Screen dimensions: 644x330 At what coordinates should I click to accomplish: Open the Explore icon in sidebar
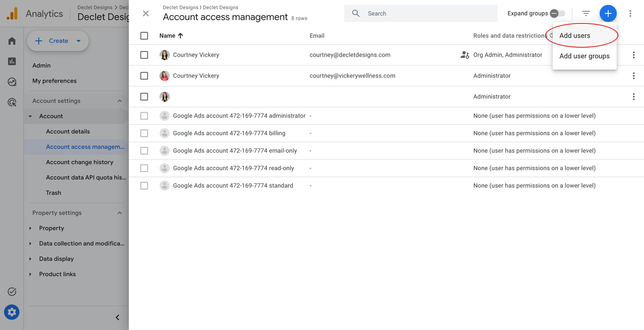pyautogui.click(x=12, y=82)
